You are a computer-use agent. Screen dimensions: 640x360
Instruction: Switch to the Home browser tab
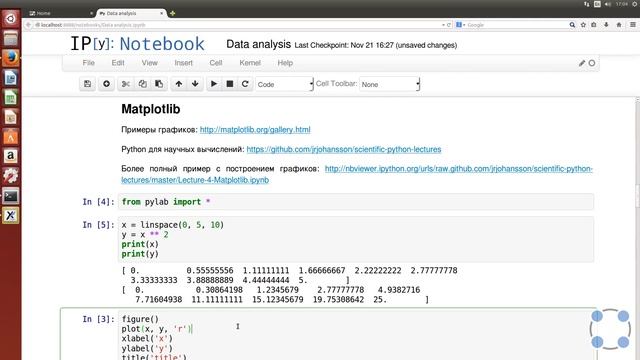[60, 13]
